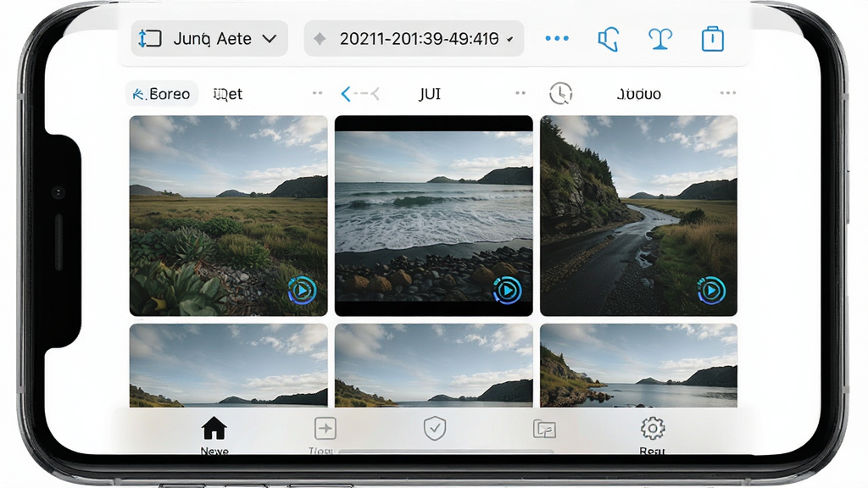Open the blue three-dots more menu
The image size is (868, 488).
(557, 38)
